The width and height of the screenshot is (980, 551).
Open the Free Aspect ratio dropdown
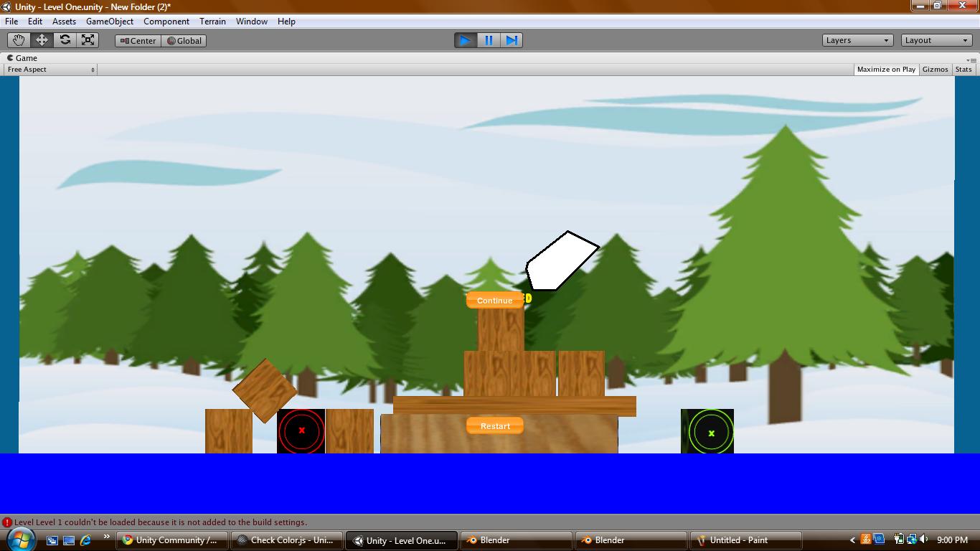pyautogui.click(x=50, y=69)
